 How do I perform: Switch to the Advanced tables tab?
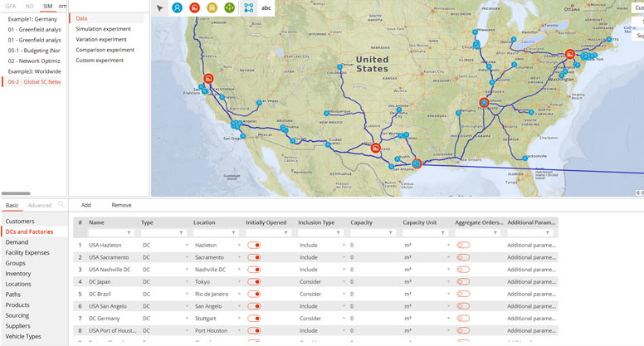[x=40, y=205]
